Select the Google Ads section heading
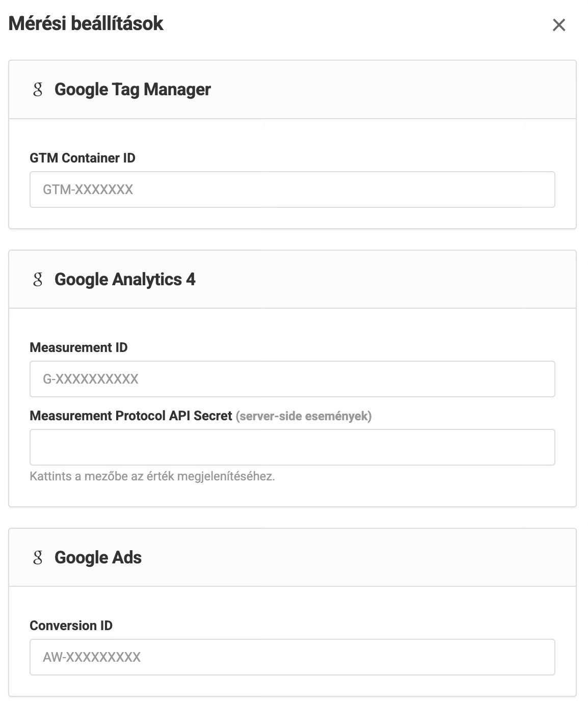This screenshot has width=588, height=705. tap(98, 558)
